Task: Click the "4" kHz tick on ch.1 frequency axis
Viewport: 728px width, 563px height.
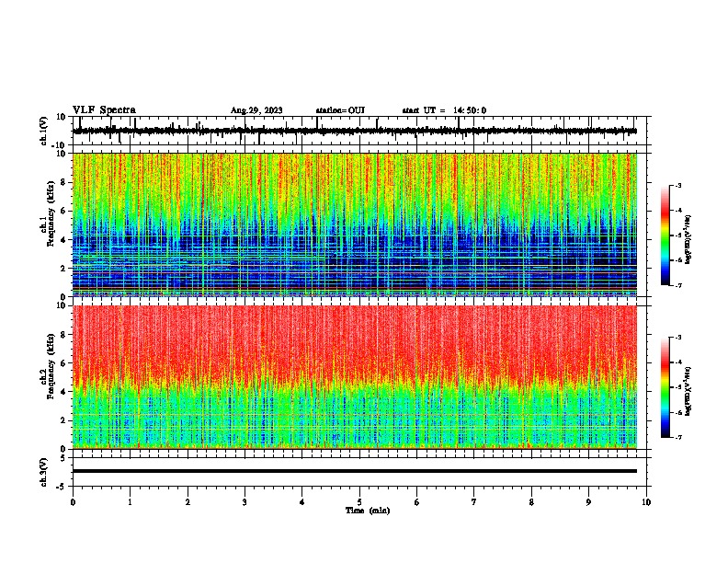Action: point(63,240)
